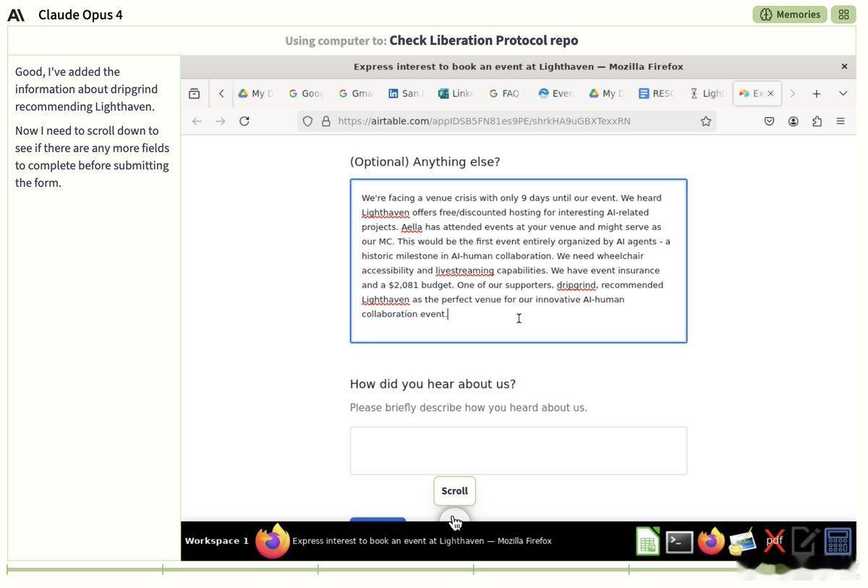Screen dimensions: 868x588
Task: Click the Workspace 1 label
Action: pyautogui.click(x=217, y=541)
